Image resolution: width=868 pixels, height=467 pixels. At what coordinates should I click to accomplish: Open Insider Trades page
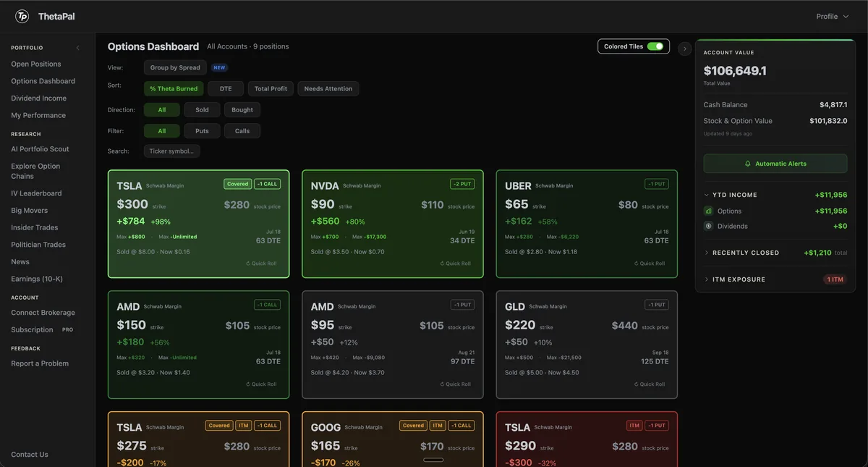35,227
